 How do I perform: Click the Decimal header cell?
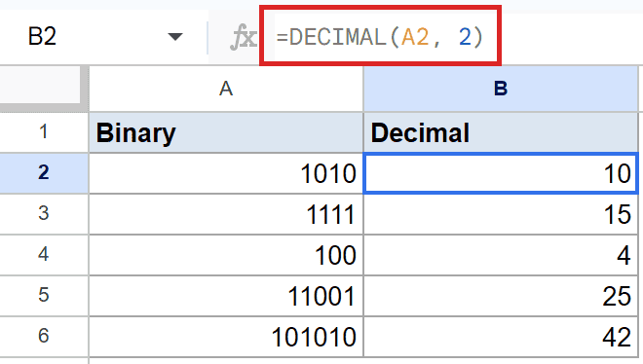click(501, 132)
